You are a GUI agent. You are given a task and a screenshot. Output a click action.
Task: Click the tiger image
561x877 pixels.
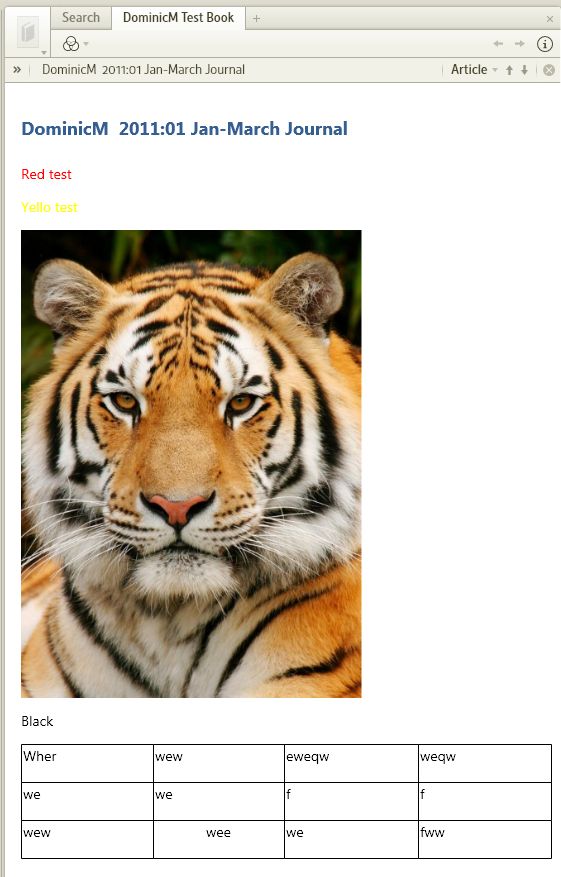tap(191, 464)
